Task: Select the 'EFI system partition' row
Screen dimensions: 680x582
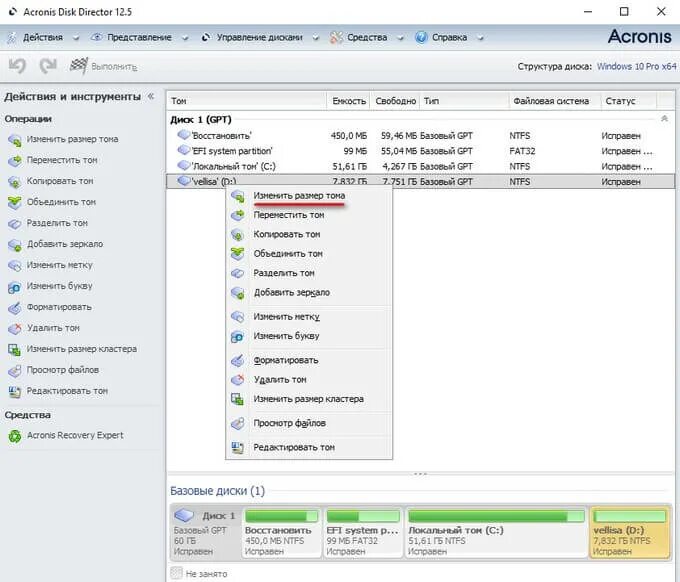Action: point(420,151)
